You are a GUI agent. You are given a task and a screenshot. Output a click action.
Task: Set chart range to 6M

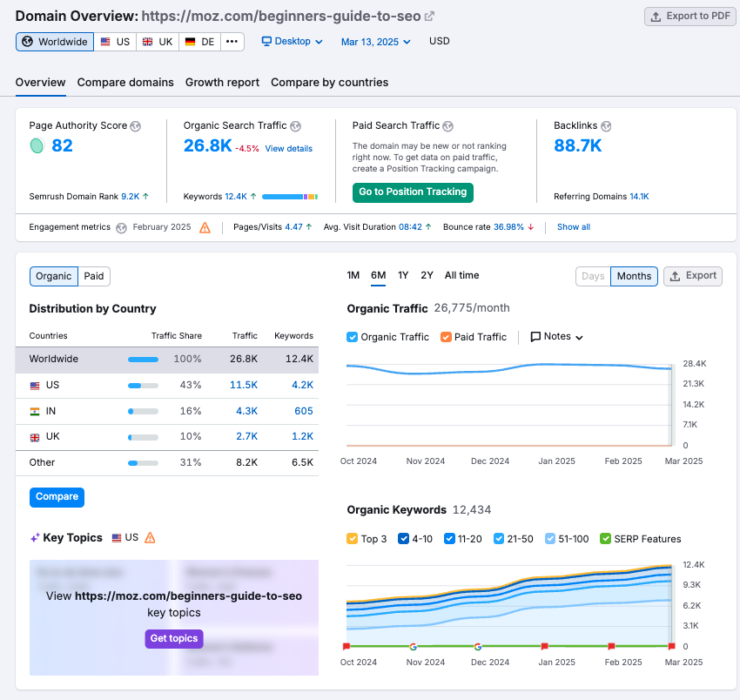point(378,276)
